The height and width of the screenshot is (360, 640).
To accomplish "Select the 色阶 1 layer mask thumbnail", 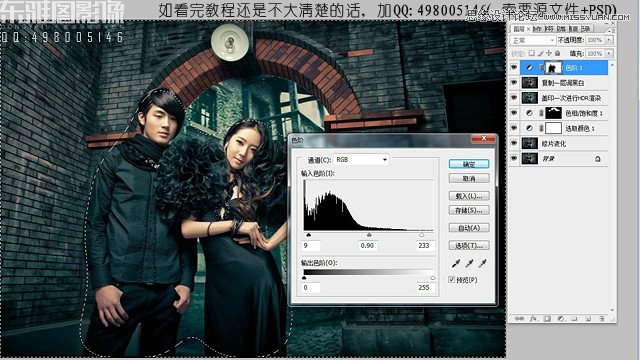I will click(553, 68).
